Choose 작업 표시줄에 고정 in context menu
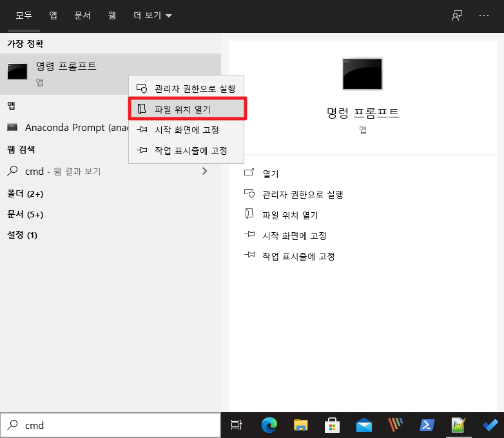This screenshot has height=438, width=504. point(186,150)
